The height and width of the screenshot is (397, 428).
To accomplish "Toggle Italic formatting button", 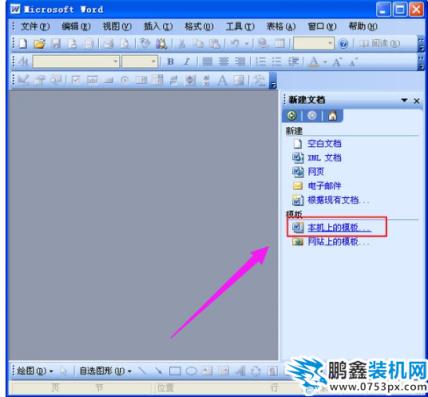I will click(x=187, y=62).
